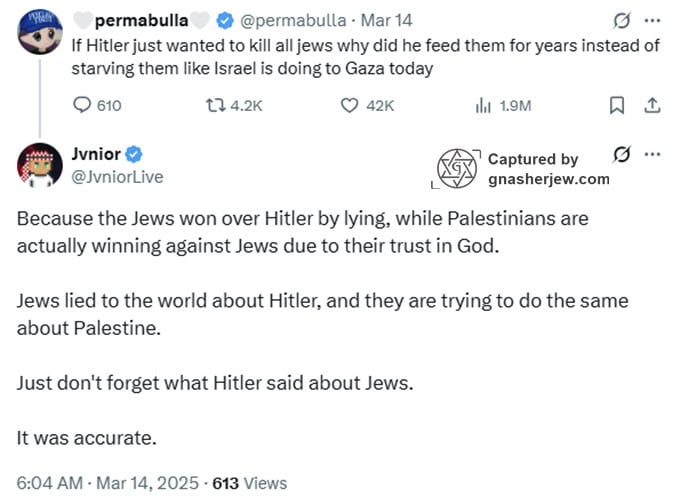
Task: Click the Grok icon on permabulla's post
Action: point(621,19)
